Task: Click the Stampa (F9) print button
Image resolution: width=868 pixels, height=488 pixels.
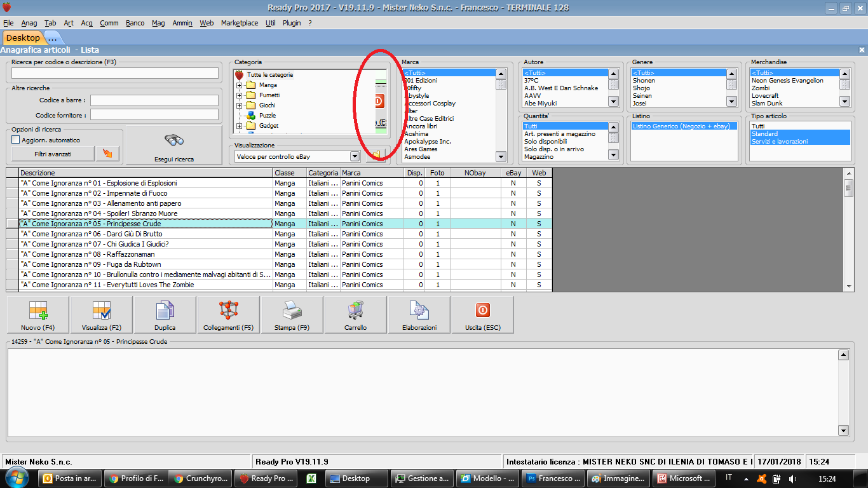Action: coord(292,315)
